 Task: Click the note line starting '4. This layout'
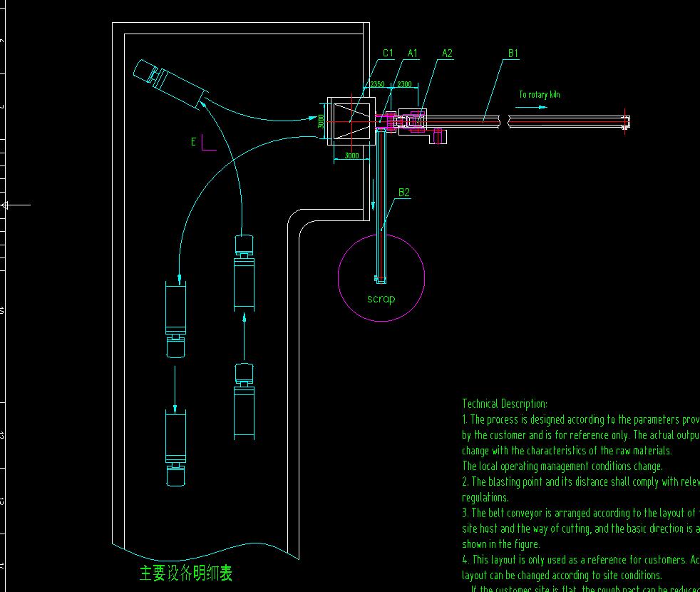tap(581, 560)
